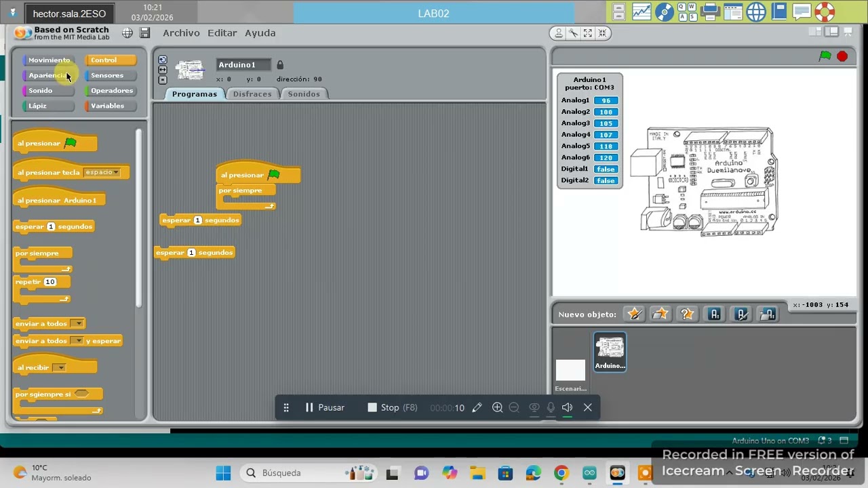
Task: Get a surprise sprite
Action: coord(686,314)
